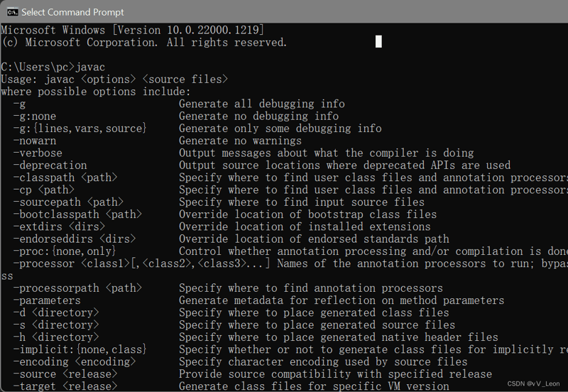Image resolution: width=568 pixels, height=392 pixels.
Task: Click 'Output source locations where deprecated APIs are used'
Action: [x=345, y=165]
